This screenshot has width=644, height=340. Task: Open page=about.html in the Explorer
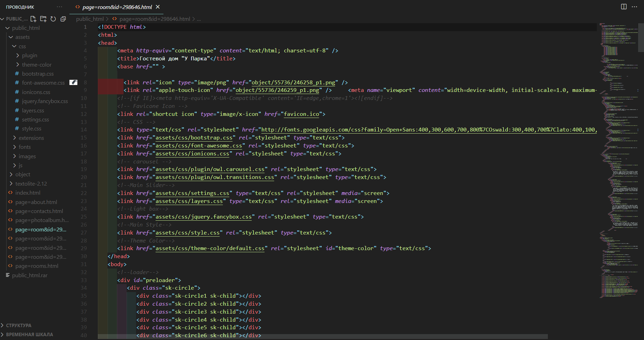(36, 202)
